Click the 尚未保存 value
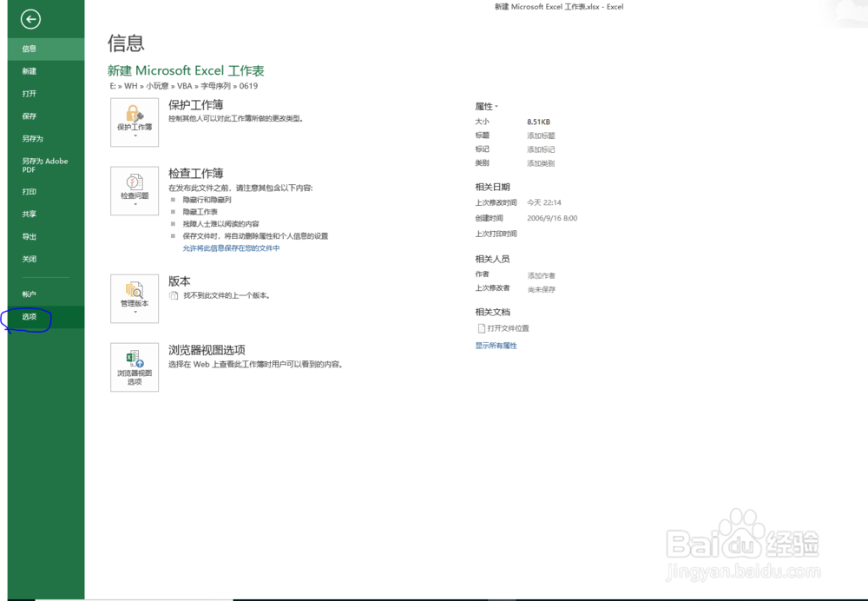Screen dimensions: 868x601 coord(541,290)
